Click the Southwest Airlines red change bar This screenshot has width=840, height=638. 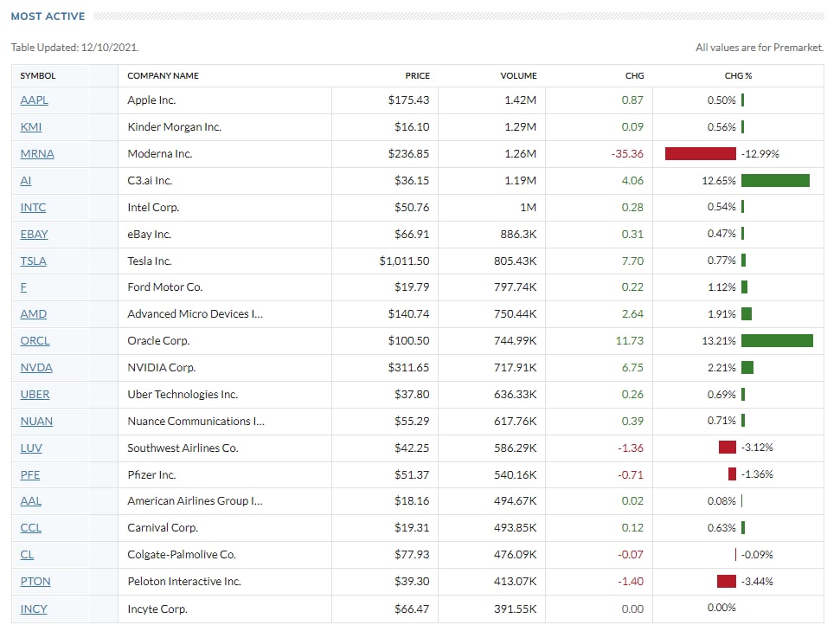pyautogui.click(x=728, y=448)
